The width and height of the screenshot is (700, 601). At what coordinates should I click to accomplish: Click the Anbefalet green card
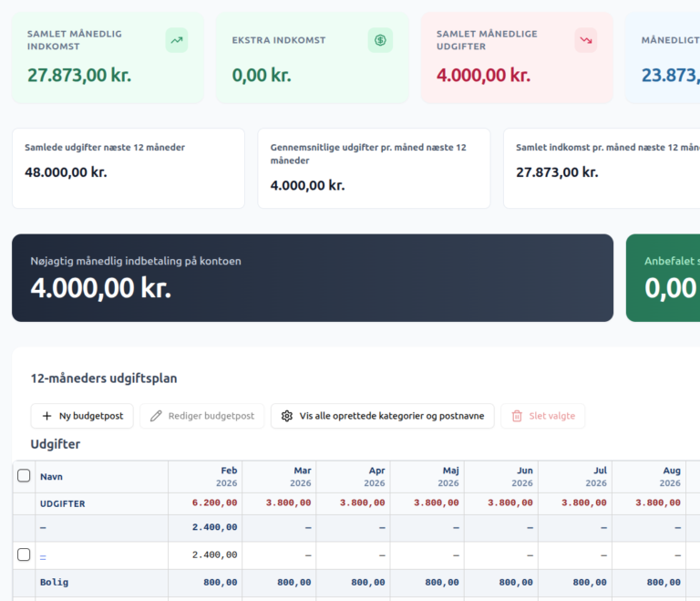(x=664, y=278)
